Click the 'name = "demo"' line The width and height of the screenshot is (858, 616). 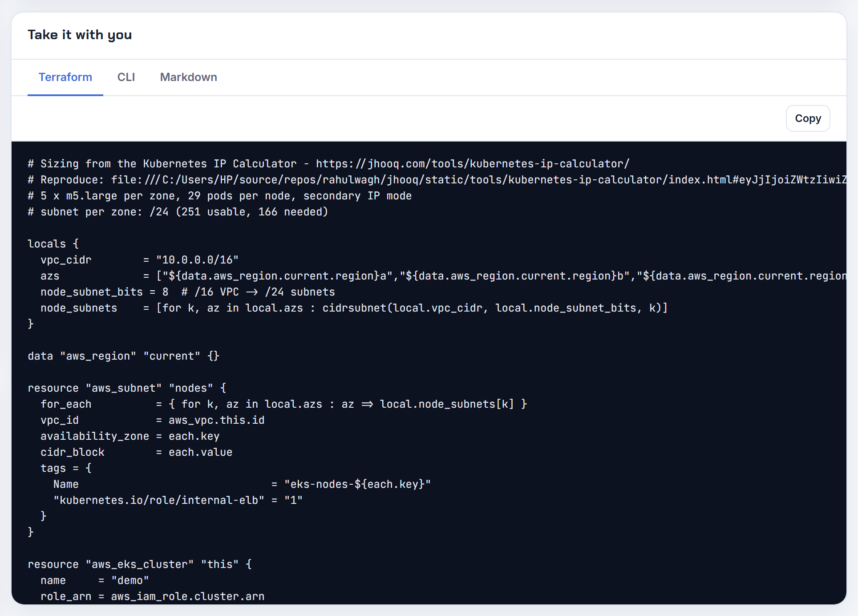point(95,580)
